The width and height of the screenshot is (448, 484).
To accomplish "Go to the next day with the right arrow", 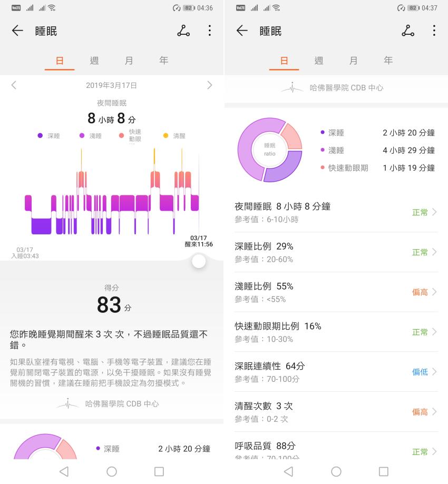I will pyautogui.click(x=209, y=85).
